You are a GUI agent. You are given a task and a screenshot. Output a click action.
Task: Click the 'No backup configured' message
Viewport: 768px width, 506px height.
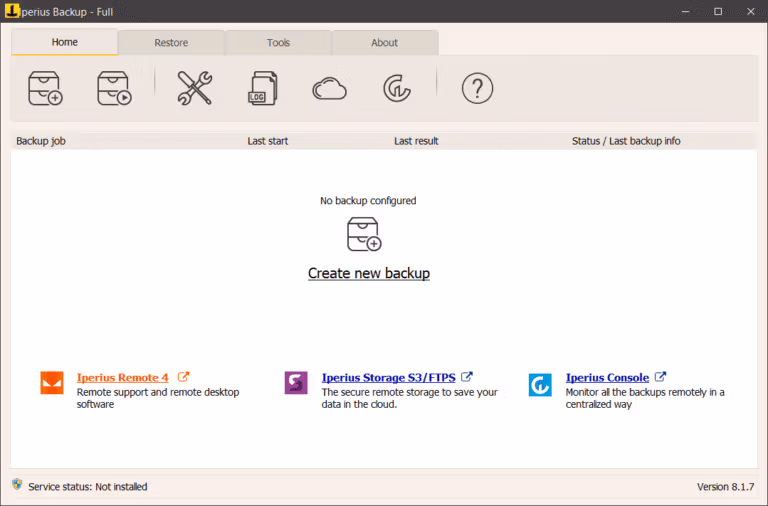(x=368, y=201)
